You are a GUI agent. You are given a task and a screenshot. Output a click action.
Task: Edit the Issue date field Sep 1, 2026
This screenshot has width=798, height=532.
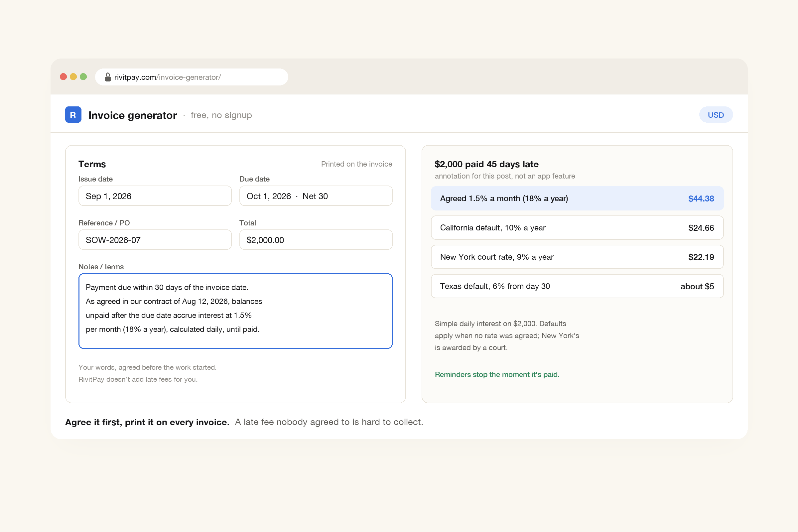pyautogui.click(x=155, y=196)
